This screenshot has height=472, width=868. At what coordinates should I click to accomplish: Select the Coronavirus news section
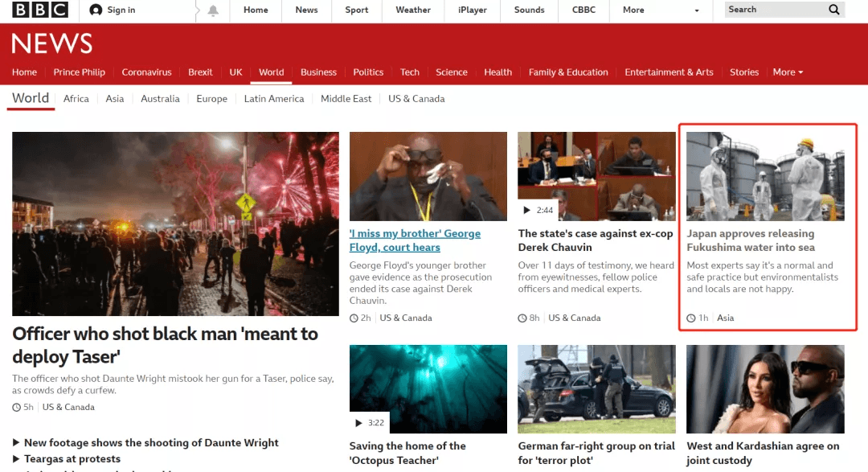pos(147,72)
